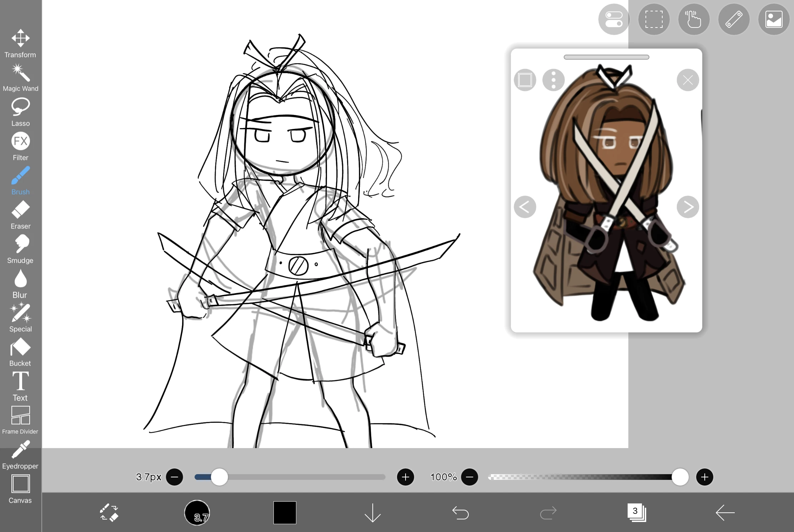Undo the last brush stroke
Image resolution: width=794 pixels, height=532 pixels.
[461, 513]
